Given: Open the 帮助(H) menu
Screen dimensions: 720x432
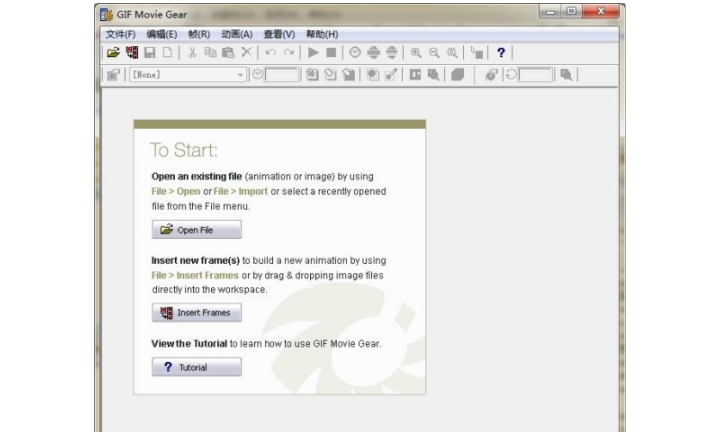Looking at the screenshot, I should click(322, 34).
